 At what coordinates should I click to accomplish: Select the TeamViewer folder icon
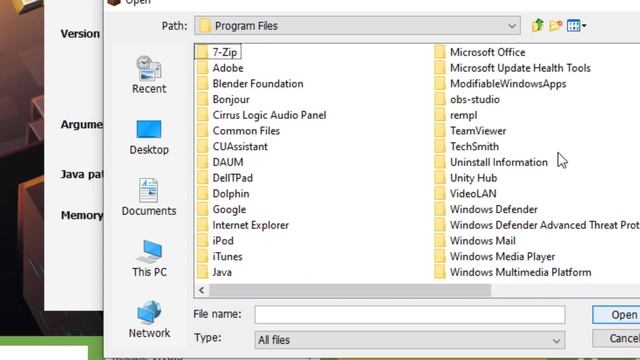click(x=440, y=131)
